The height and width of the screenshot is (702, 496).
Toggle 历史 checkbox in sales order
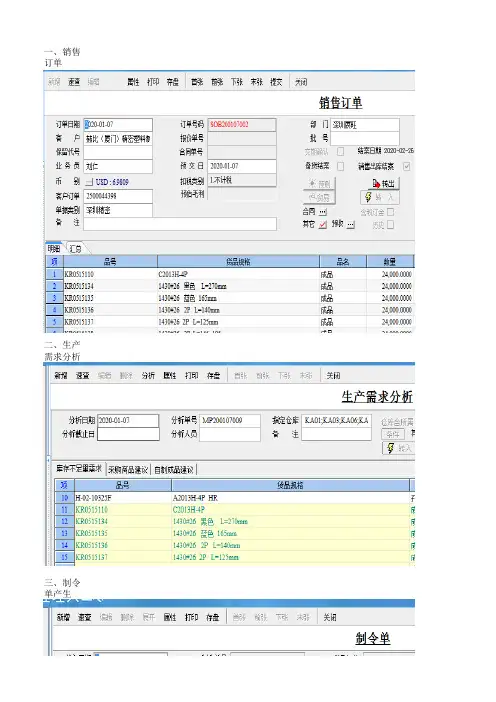(390, 224)
